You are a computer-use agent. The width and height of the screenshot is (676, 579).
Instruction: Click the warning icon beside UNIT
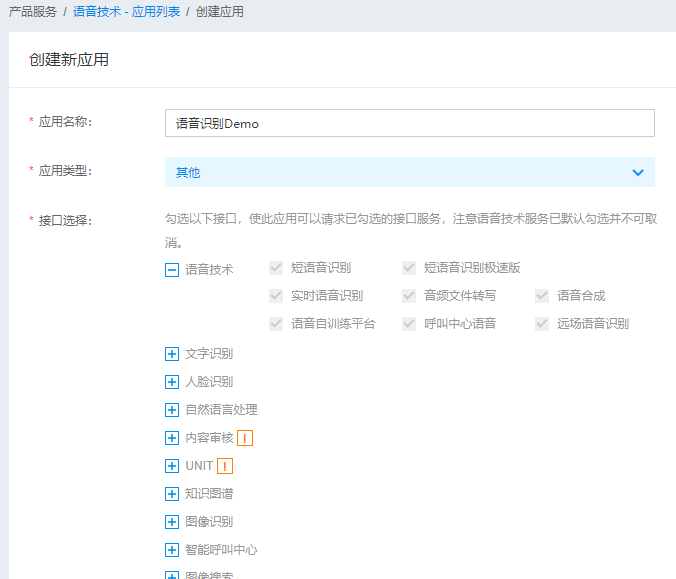click(225, 466)
